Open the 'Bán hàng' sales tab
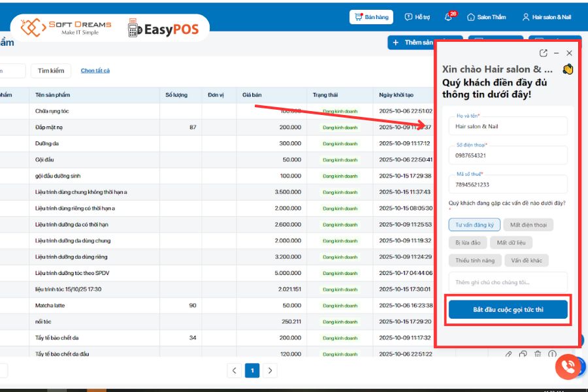 [x=371, y=17]
